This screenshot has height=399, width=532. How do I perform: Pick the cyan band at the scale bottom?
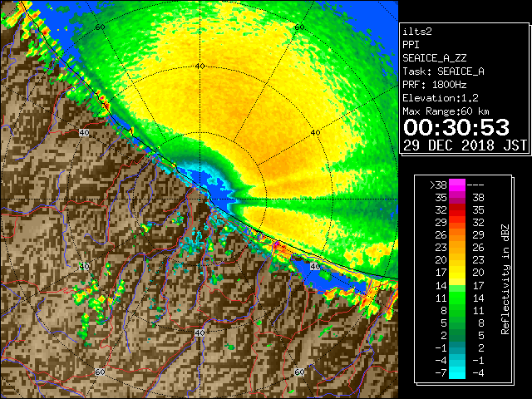[457, 373]
